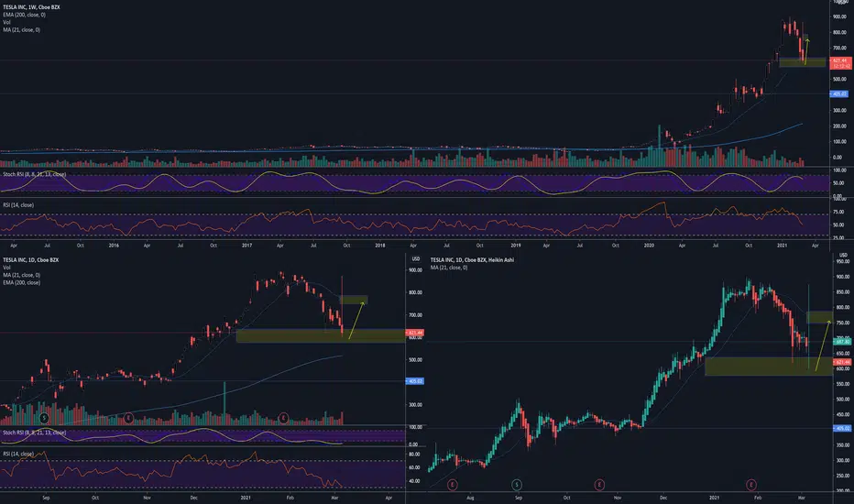This screenshot has height=504, width=854.
Task: Click the split 'S' marker above Sep in the Heikin Ashi chart
Action: click(x=517, y=485)
